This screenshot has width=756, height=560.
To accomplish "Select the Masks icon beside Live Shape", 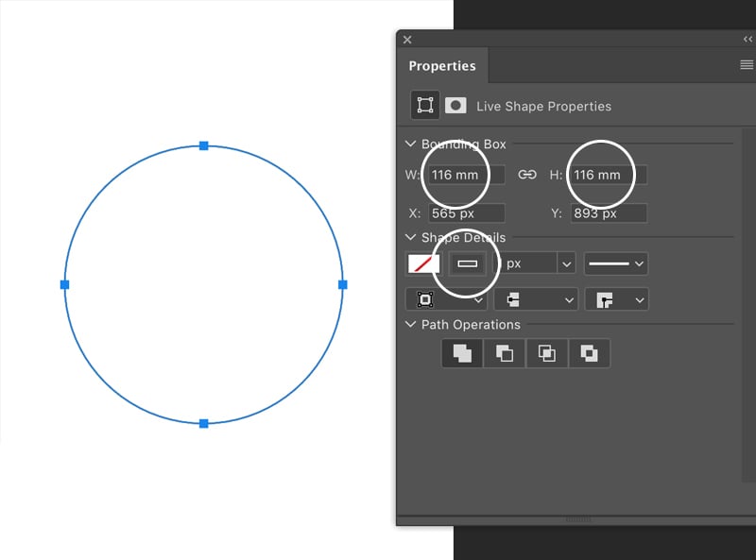I will (x=455, y=105).
